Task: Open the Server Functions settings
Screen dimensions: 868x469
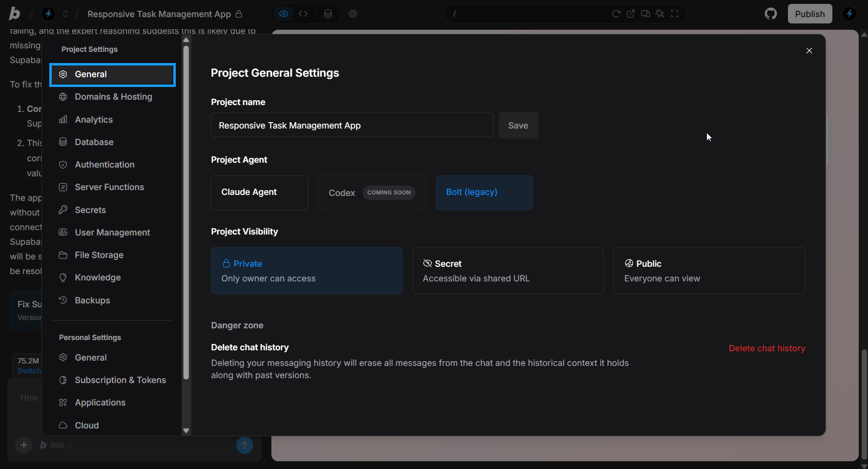Action: tap(112, 187)
